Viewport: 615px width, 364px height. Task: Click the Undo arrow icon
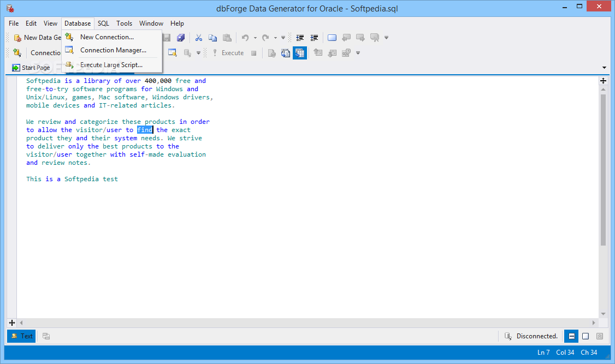[245, 38]
